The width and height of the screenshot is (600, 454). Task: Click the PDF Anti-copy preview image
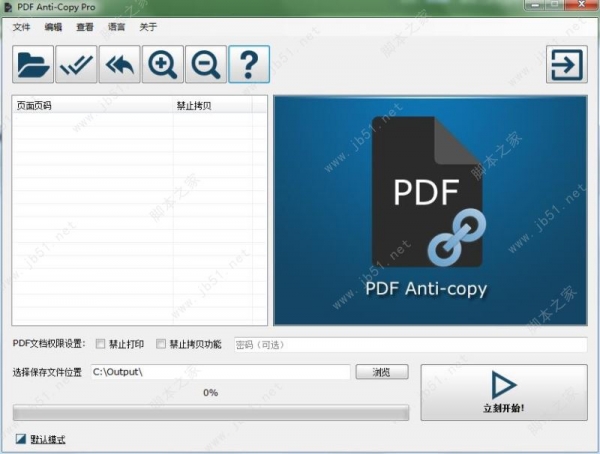click(x=430, y=211)
